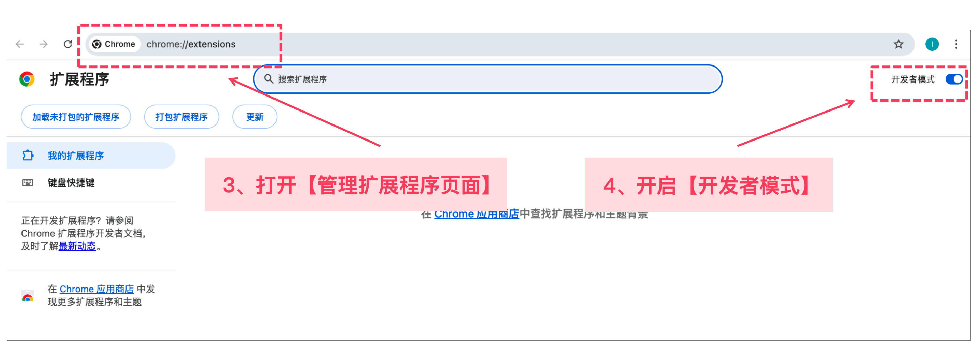
Task: Click the browser back arrow
Action: pos(20,44)
